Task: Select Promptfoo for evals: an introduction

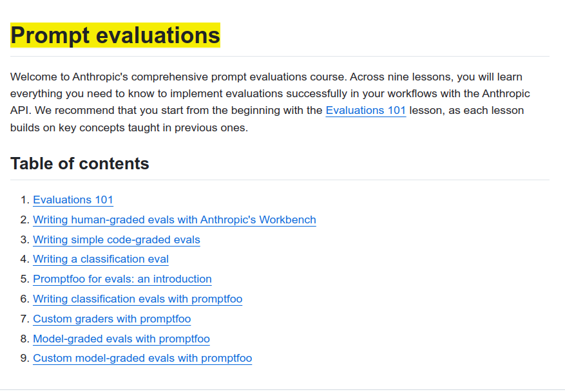Action: tap(122, 279)
